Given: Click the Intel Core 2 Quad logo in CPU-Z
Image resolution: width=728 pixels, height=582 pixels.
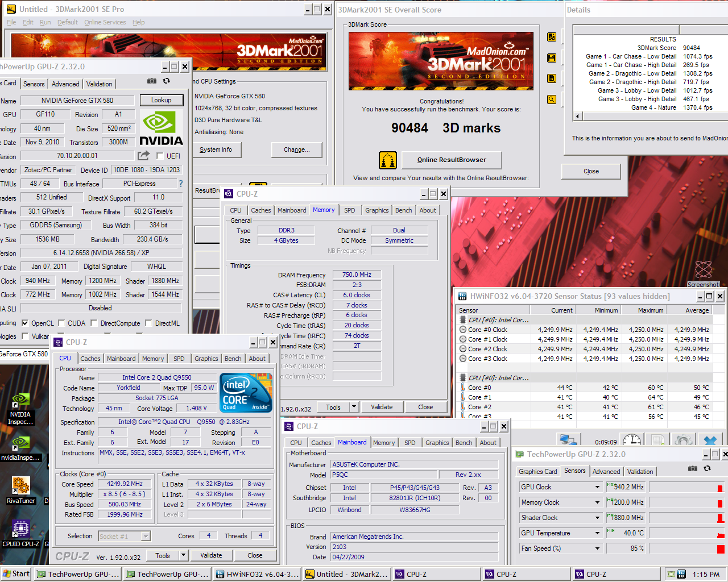Looking at the screenshot, I should 246,393.
